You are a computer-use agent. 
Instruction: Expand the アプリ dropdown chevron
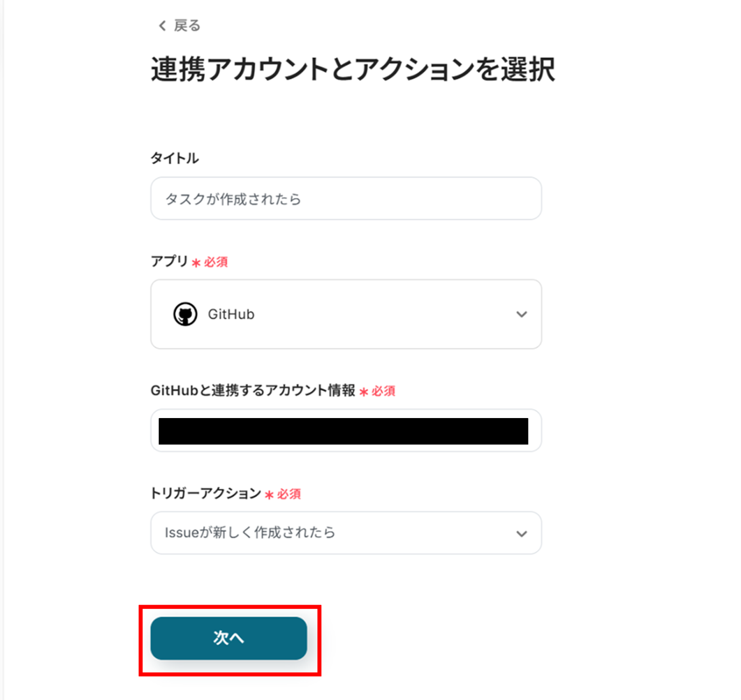point(521,314)
